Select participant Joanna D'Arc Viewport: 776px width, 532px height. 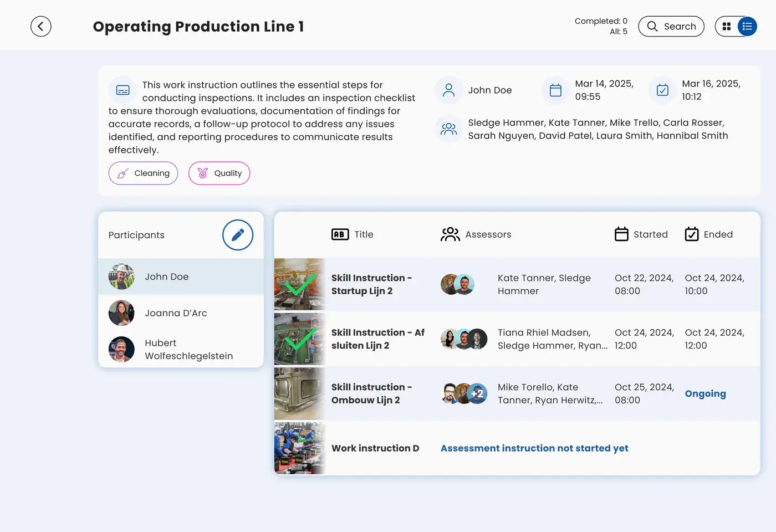pos(181,313)
